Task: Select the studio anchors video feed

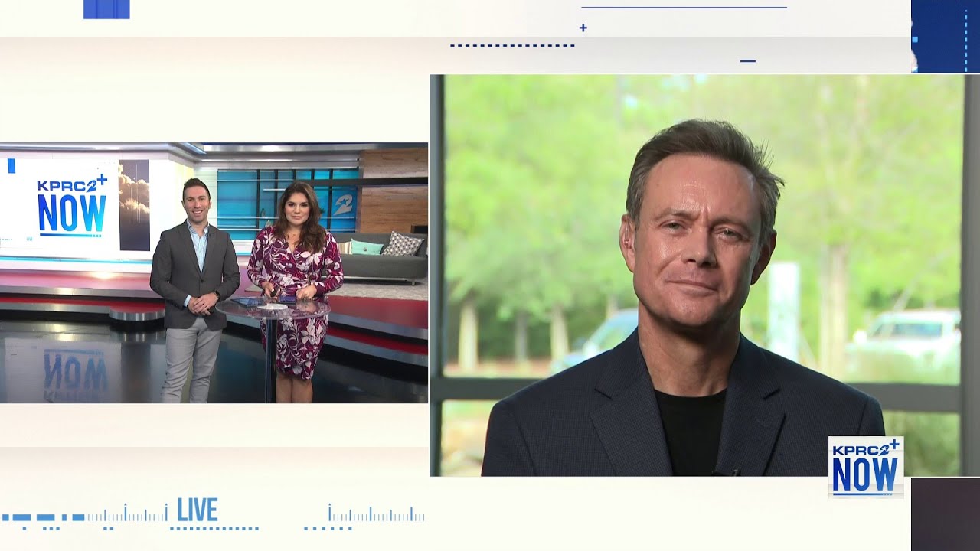Action: 214,272
